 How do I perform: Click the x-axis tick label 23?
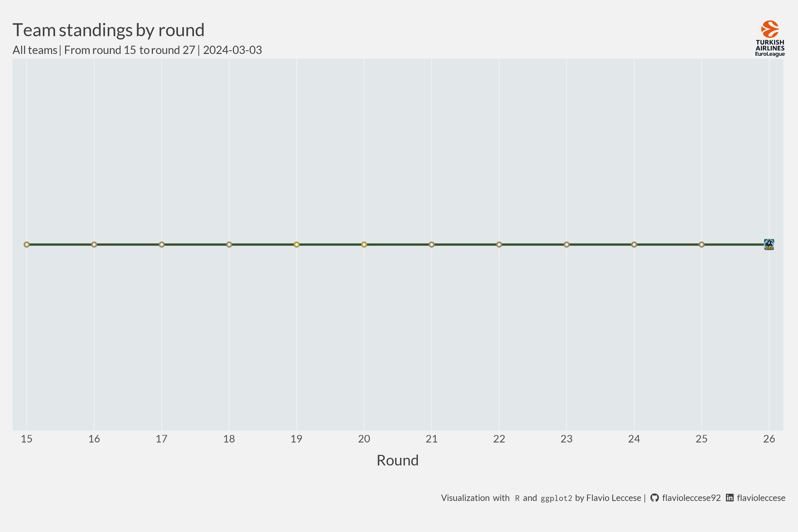567,439
